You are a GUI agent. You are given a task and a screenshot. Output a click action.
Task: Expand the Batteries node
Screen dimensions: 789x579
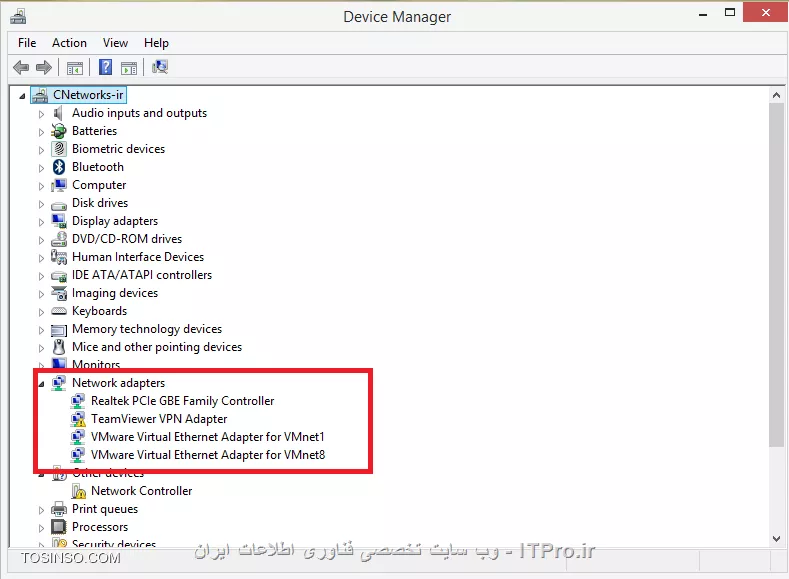(x=41, y=132)
